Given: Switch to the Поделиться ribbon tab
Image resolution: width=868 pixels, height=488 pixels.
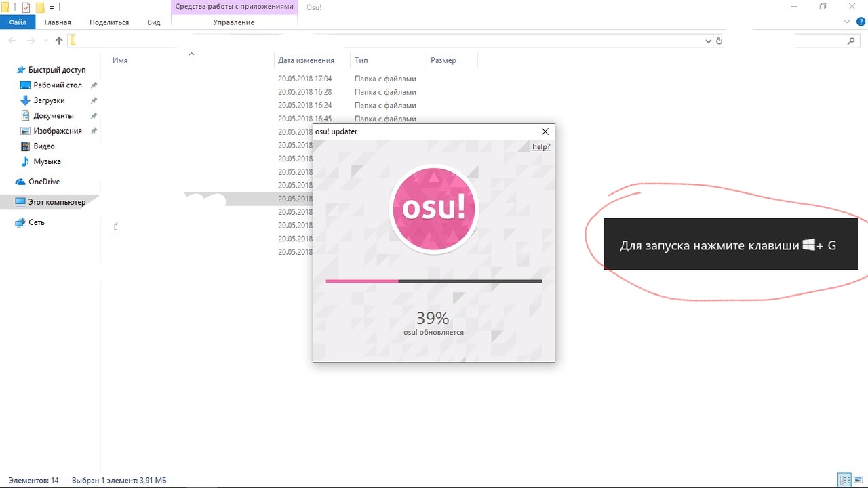Looking at the screenshot, I should [108, 22].
